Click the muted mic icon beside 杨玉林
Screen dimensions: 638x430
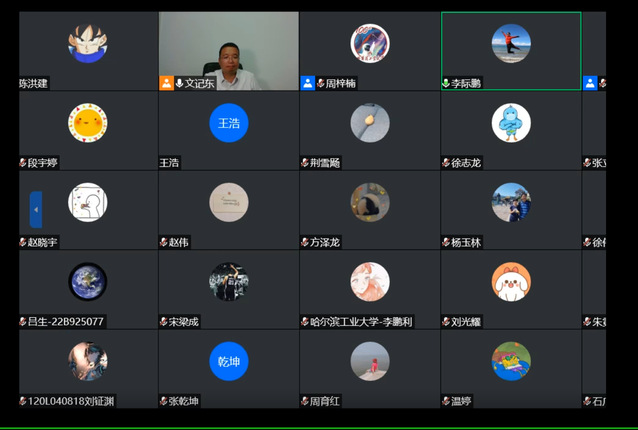click(446, 242)
